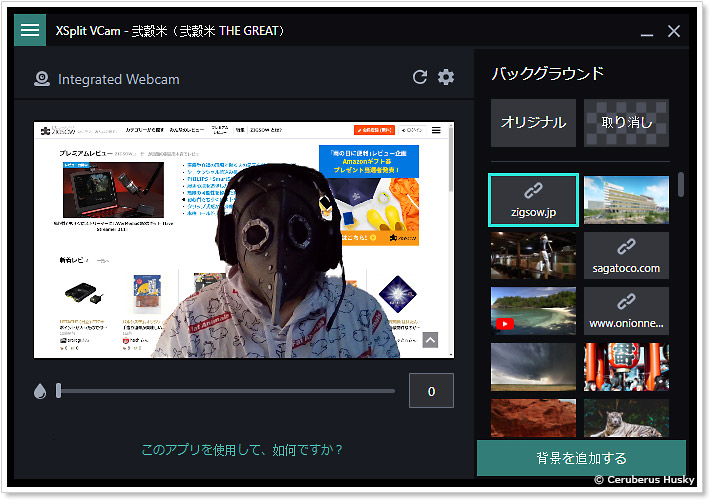Click the chain icon on zigsow.jp tile

point(533,191)
